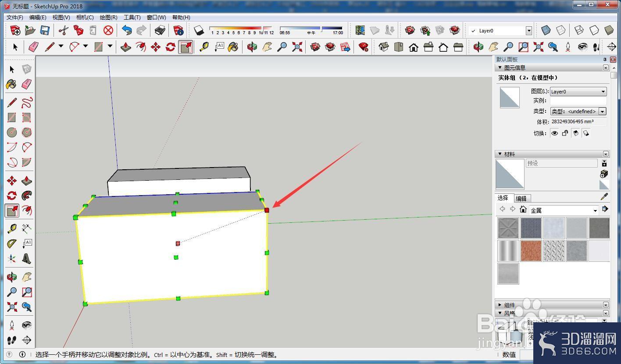Collapse the 图元信息 panel
Screen dimensions: 621x364
(x=500, y=68)
